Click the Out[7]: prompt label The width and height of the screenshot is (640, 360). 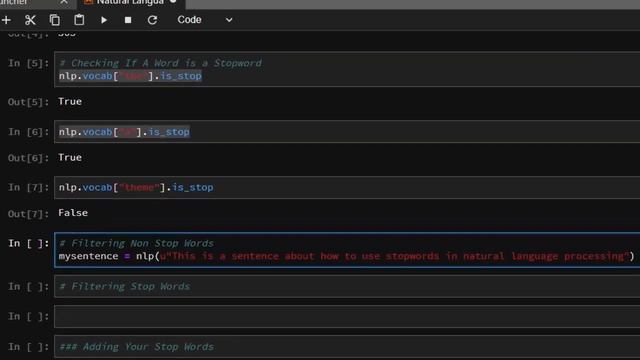pyautogui.click(x=28, y=213)
